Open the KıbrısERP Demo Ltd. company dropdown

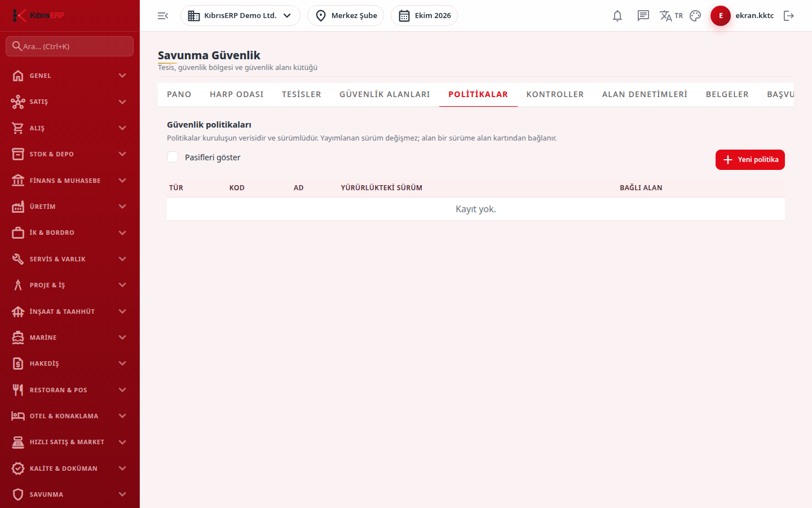pyautogui.click(x=240, y=16)
